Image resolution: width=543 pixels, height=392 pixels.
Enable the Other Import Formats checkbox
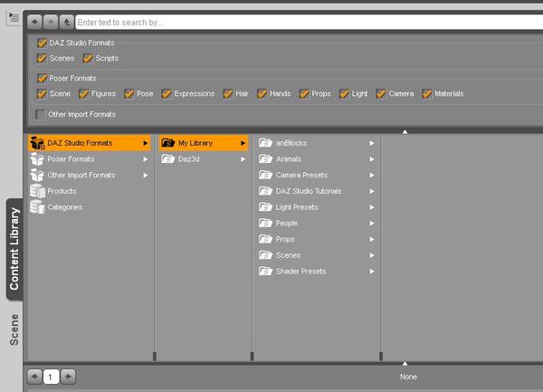[x=41, y=115]
